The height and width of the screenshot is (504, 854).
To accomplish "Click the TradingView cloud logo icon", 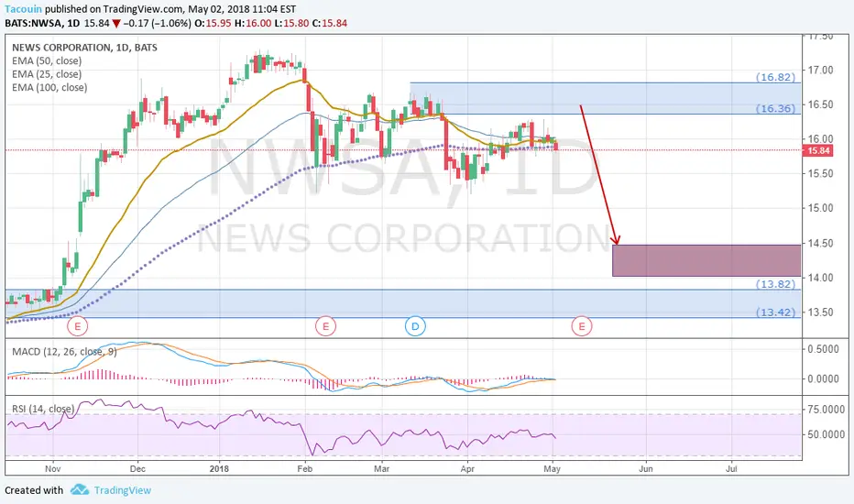I will 80,490.
